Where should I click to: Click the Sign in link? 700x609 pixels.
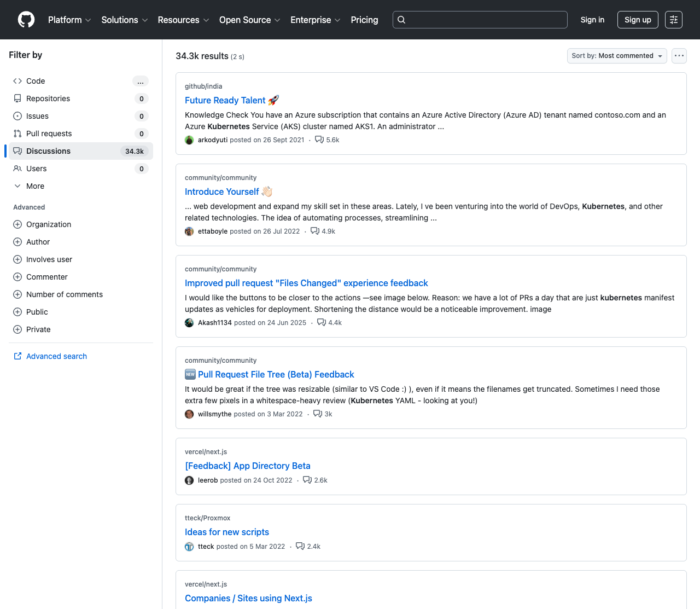click(592, 20)
